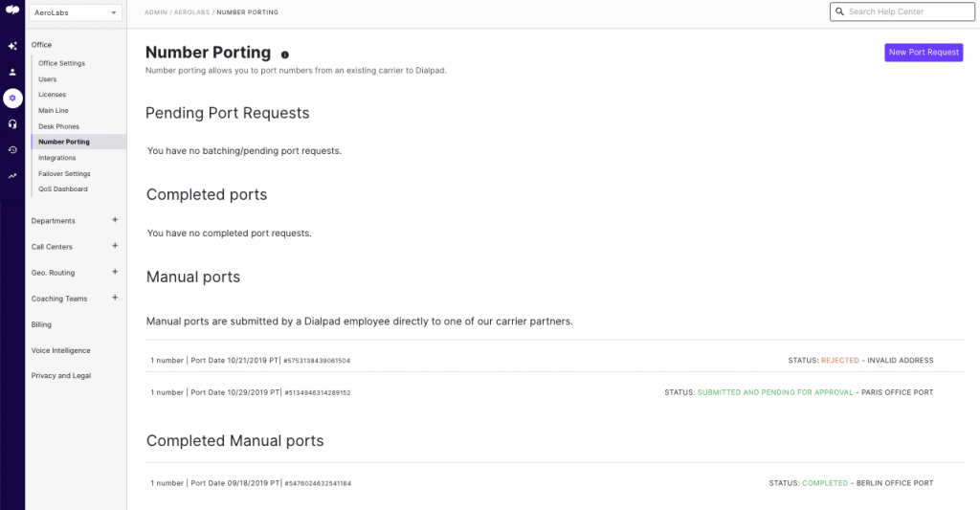
Task: Open the headset call center icon
Action: click(x=12, y=123)
